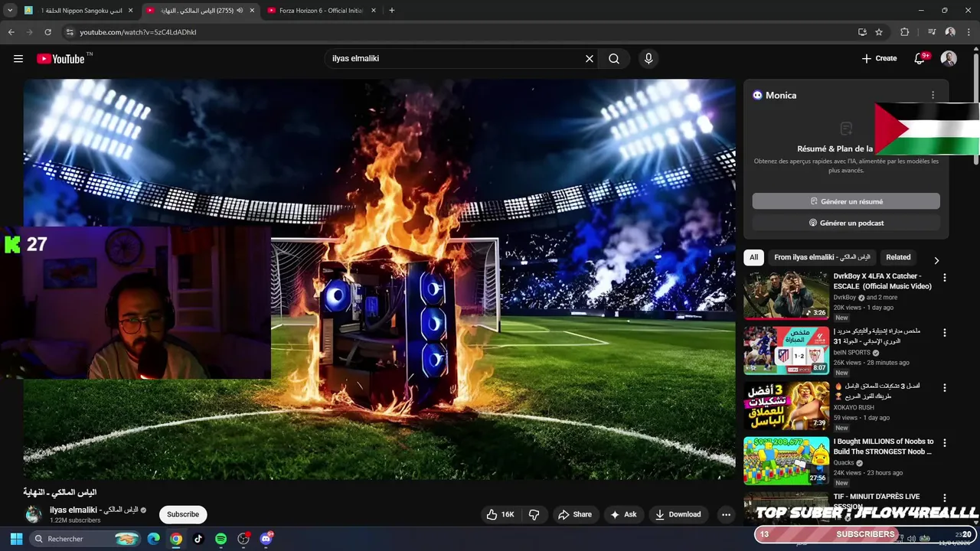Select the Related filter chip
Screen dimensions: 980x551
pos(898,257)
